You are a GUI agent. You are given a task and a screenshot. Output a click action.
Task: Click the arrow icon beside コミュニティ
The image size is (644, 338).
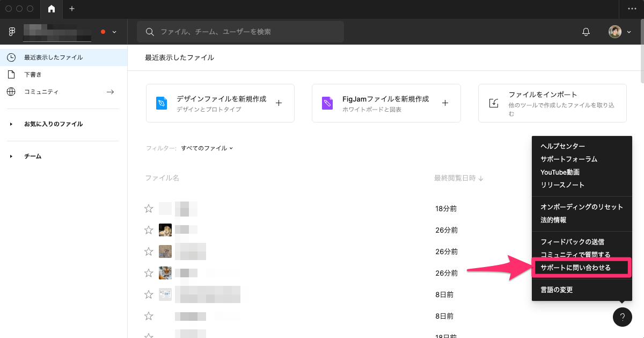pyautogui.click(x=110, y=91)
